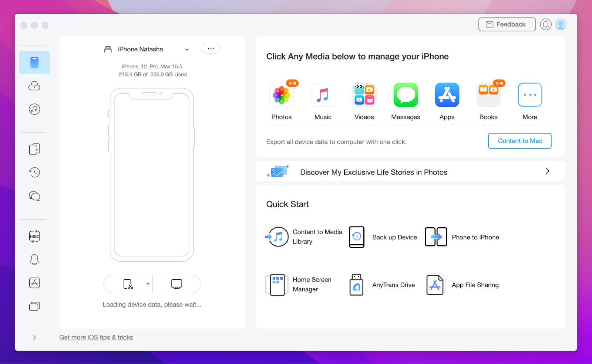Screen dimensions: 592x364
Task: Open the three-dot device options button
Action: 211,48
